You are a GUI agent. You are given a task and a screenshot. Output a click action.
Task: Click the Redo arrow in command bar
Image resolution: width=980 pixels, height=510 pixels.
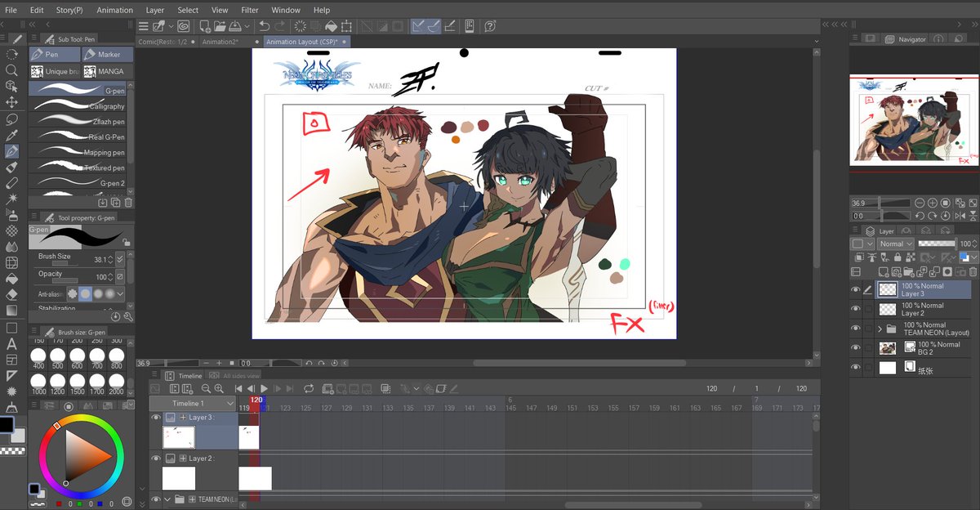tap(281, 26)
